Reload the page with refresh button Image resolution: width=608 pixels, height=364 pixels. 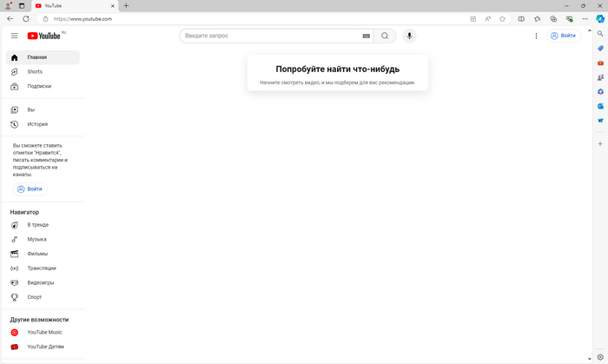coord(26,18)
